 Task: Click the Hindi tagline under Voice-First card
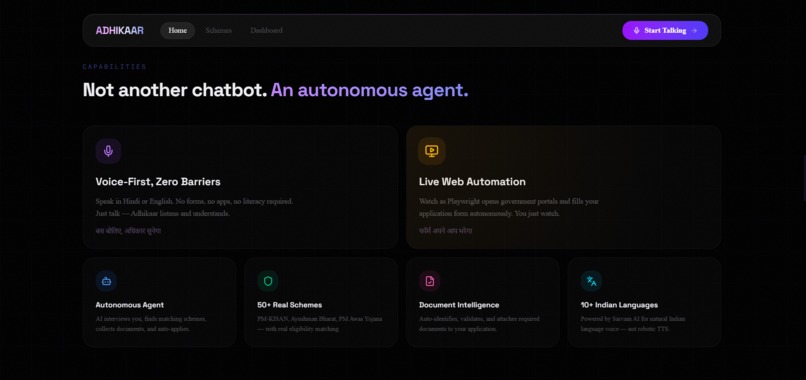(128, 231)
